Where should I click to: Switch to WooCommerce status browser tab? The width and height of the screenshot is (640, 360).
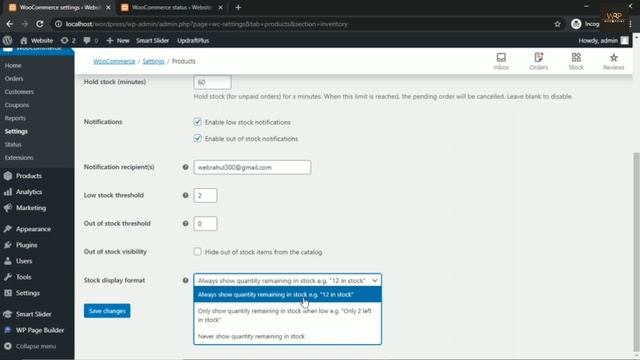(171, 7)
